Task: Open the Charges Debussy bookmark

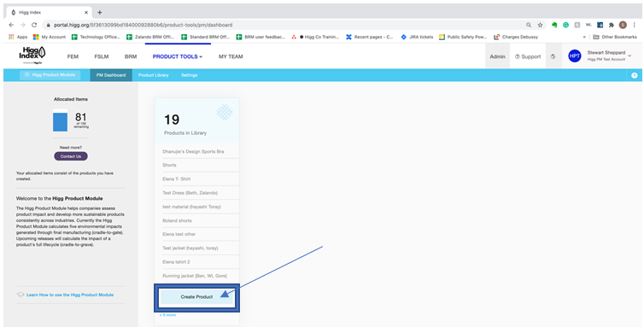Action: [516, 37]
